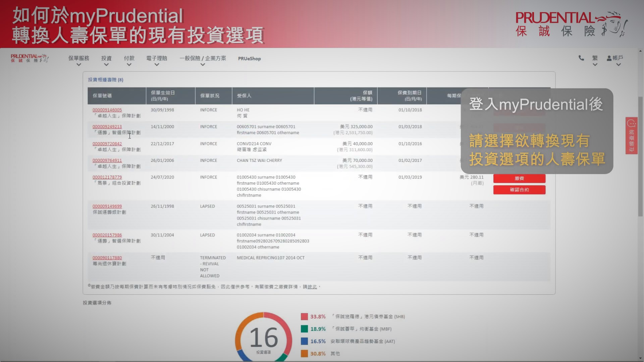Follow the 按此 link in the footnote
Screen dimensions: 644x362
[x=312, y=287]
